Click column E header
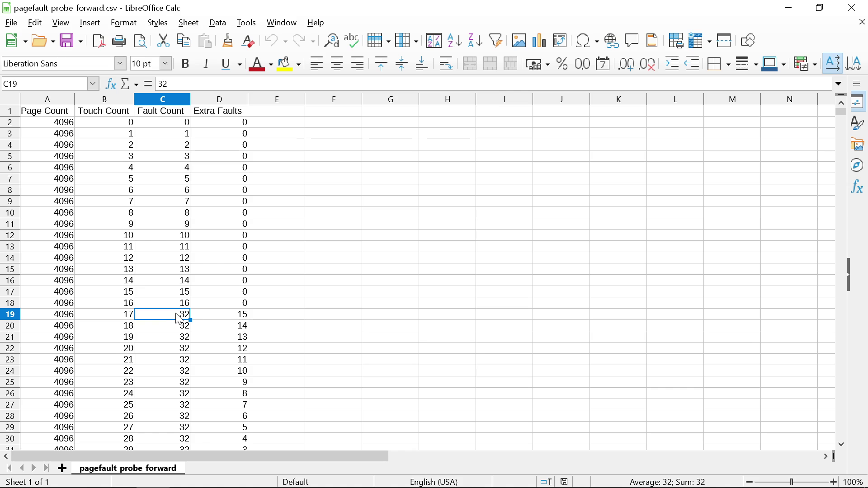 click(x=276, y=99)
